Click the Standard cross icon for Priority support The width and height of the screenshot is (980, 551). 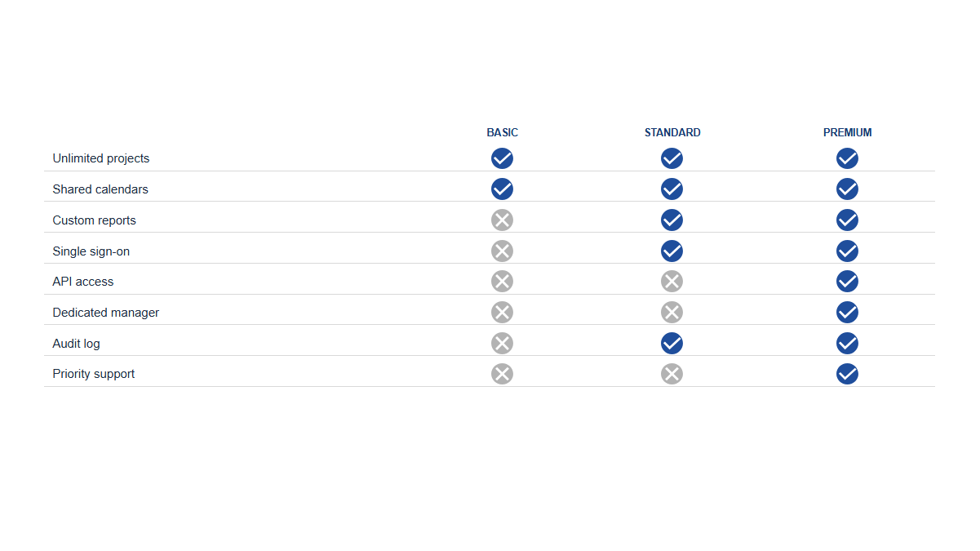click(672, 374)
